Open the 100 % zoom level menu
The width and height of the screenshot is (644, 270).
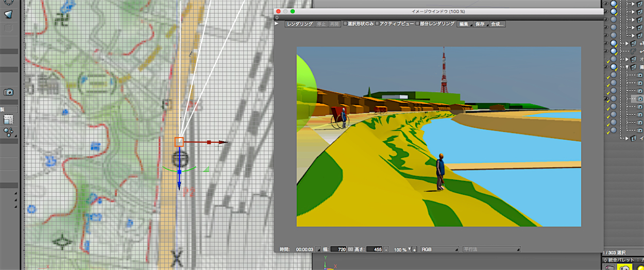(x=402, y=249)
